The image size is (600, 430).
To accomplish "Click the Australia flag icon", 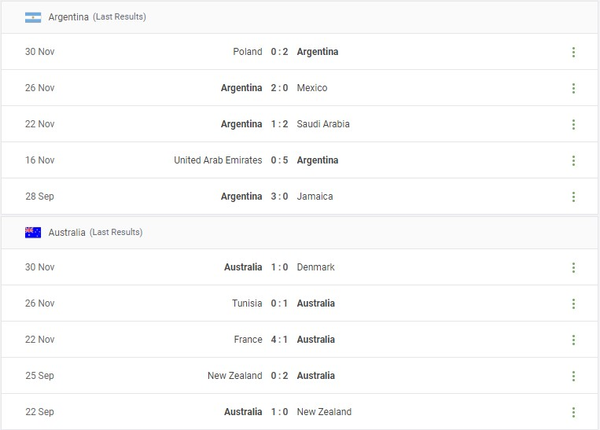I will pos(33,232).
